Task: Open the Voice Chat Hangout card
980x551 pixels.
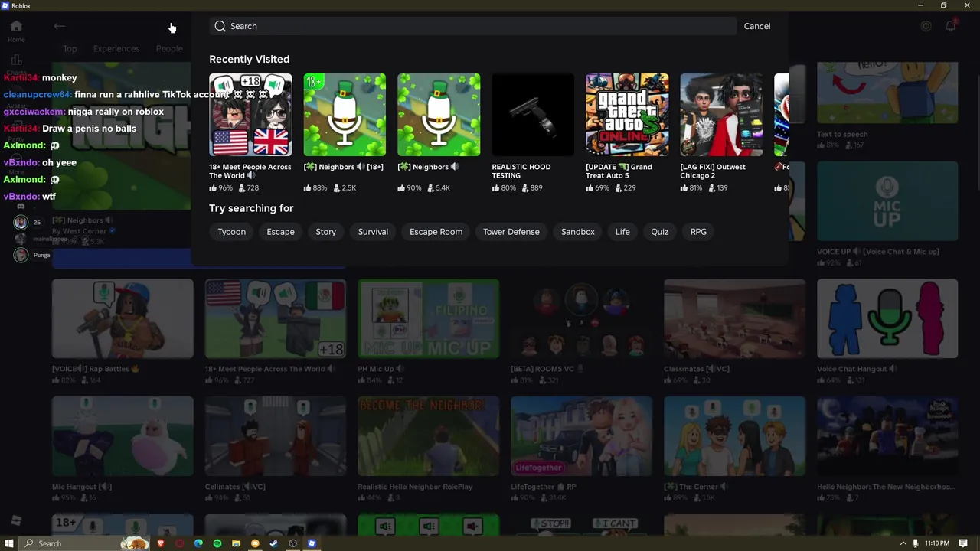Action: pos(887,319)
